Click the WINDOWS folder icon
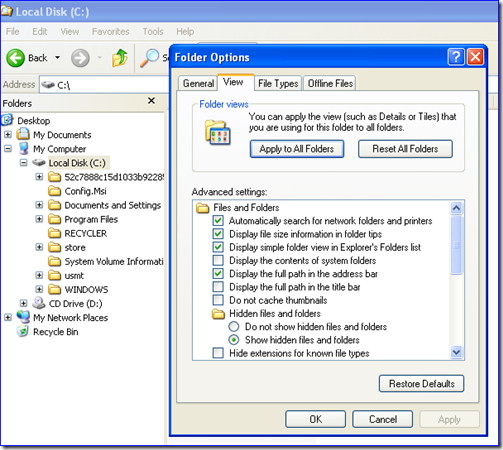The image size is (503, 450). pyautogui.click(x=54, y=289)
